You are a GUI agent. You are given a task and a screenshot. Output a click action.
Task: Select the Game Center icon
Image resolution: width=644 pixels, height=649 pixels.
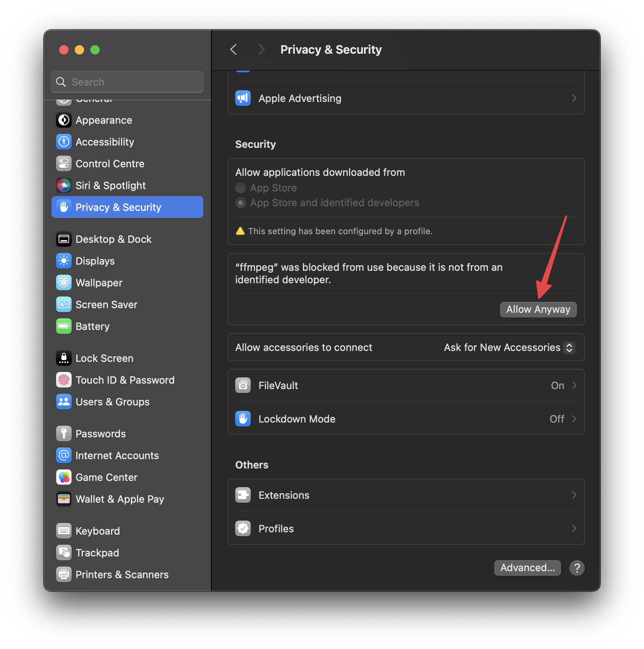[64, 477]
